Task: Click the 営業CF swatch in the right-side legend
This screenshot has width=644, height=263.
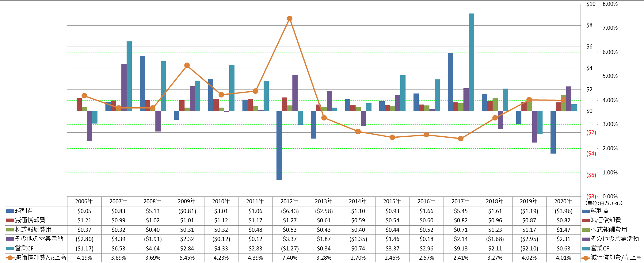Action: click(585, 248)
